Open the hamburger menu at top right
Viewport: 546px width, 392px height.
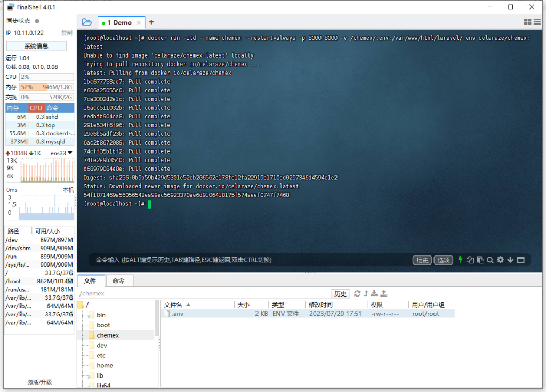click(x=537, y=22)
